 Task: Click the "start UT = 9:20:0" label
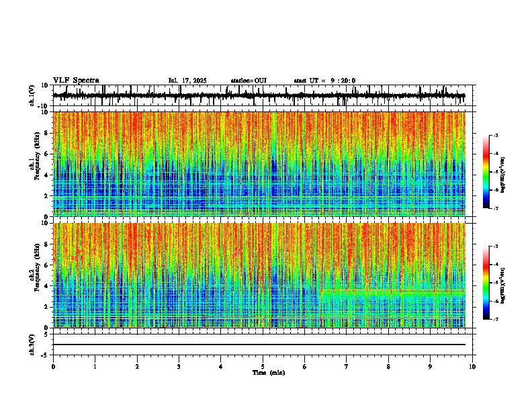(x=324, y=81)
